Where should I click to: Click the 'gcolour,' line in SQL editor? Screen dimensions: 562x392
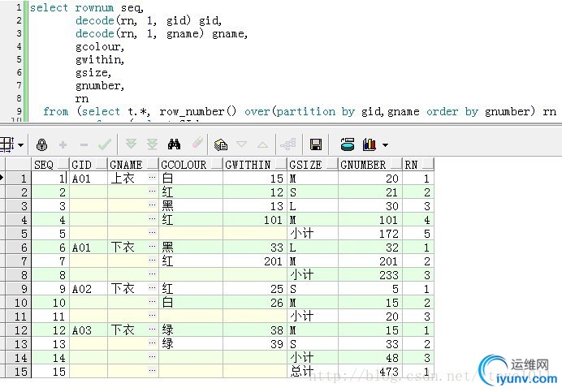pos(100,47)
